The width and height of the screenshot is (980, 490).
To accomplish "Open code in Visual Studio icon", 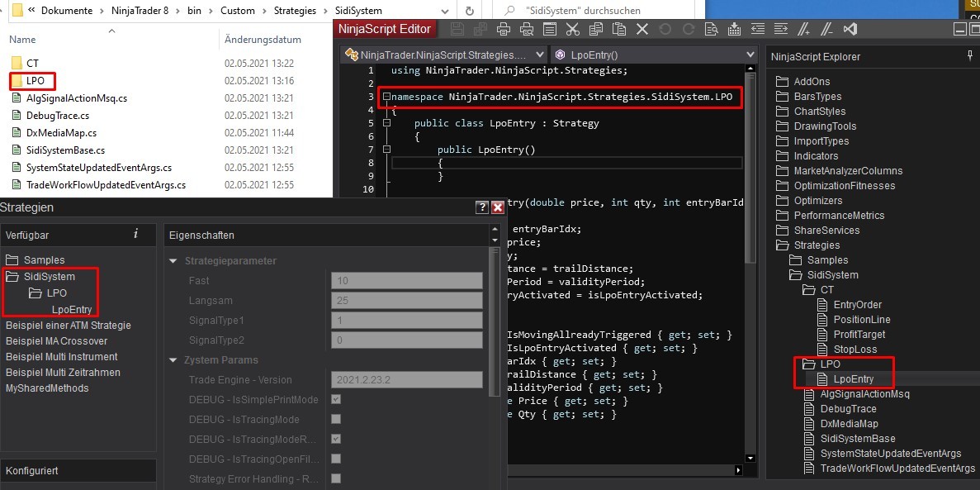I will pos(850,29).
